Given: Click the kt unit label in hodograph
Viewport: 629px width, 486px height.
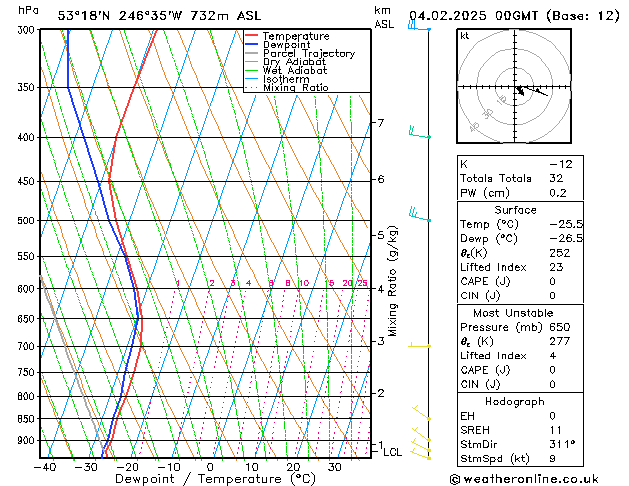Looking at the screenshot, I should [x=465, y=36].
